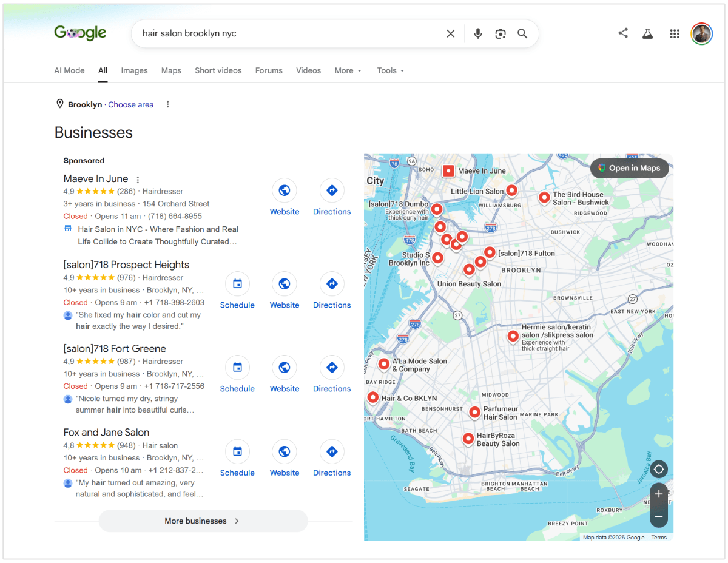The height and width of the screenshot is (563, 728).
Task: Click Directions icon for Maeve In June
Action: click(x=332, y=190)
